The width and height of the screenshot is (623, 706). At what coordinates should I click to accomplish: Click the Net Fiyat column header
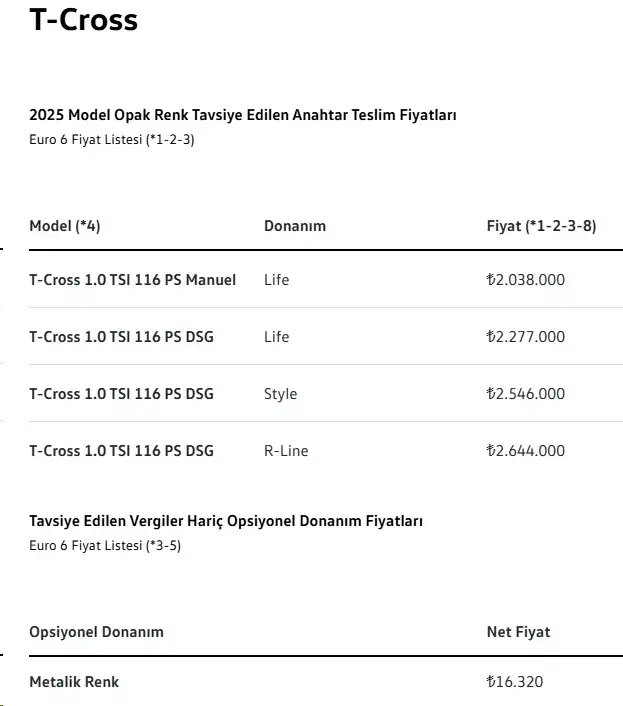(x=519, y=632)
